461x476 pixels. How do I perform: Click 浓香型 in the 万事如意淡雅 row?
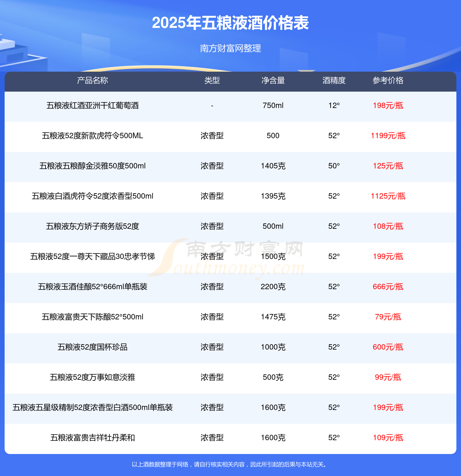[x=212, y=377]
